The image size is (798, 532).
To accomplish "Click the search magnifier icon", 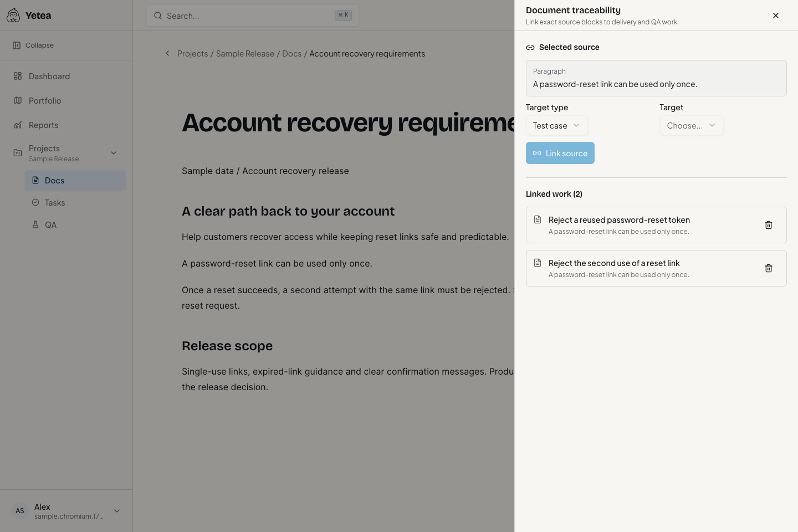I will click(158, 16).
